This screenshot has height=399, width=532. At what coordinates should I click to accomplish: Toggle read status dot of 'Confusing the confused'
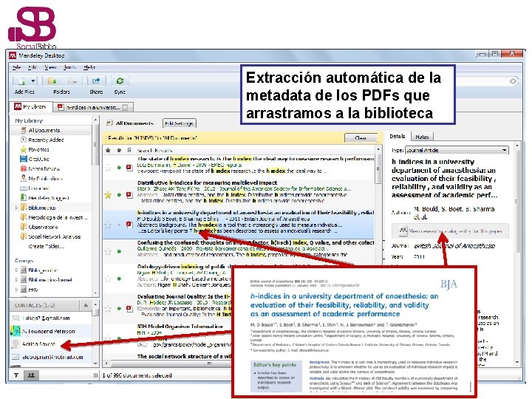119,252
